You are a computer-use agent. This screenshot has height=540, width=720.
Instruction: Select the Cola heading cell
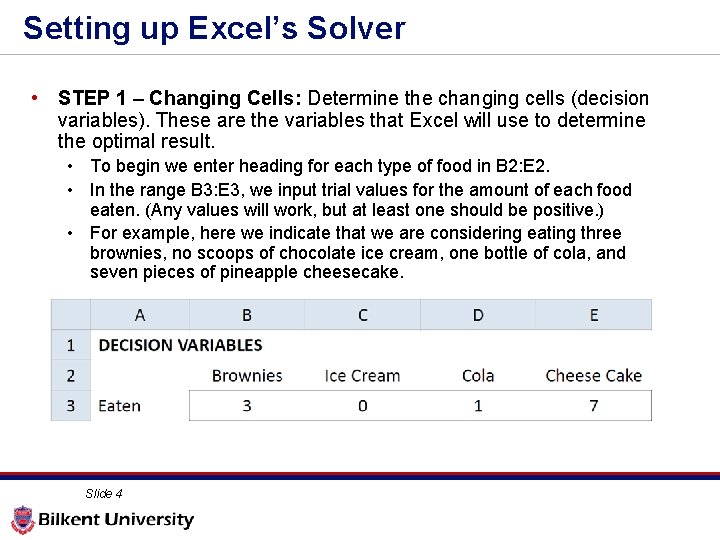coord(478,376)
